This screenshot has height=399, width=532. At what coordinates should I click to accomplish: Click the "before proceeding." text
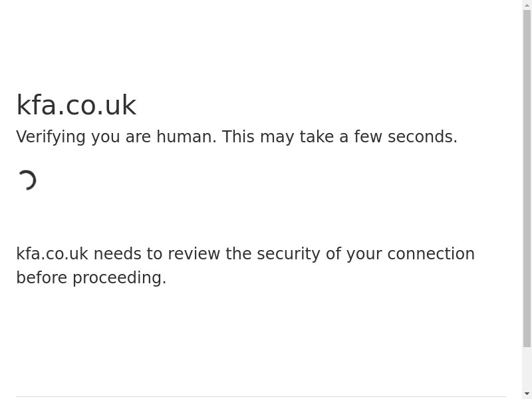tap(91, 278)
